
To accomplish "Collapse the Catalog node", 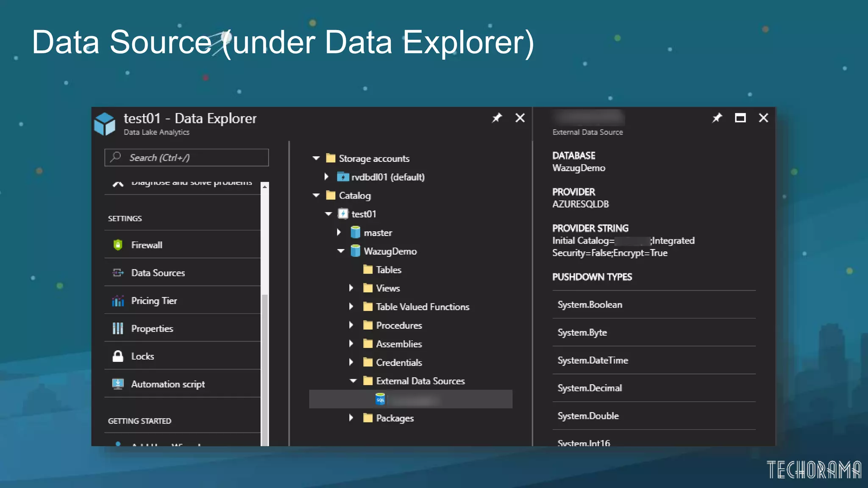I will [x=316, y=195].
